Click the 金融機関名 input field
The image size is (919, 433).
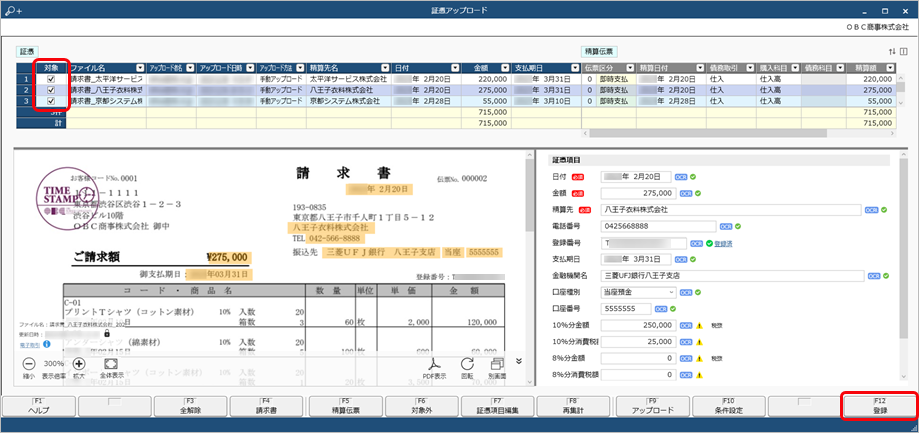(x=733, y=275)
